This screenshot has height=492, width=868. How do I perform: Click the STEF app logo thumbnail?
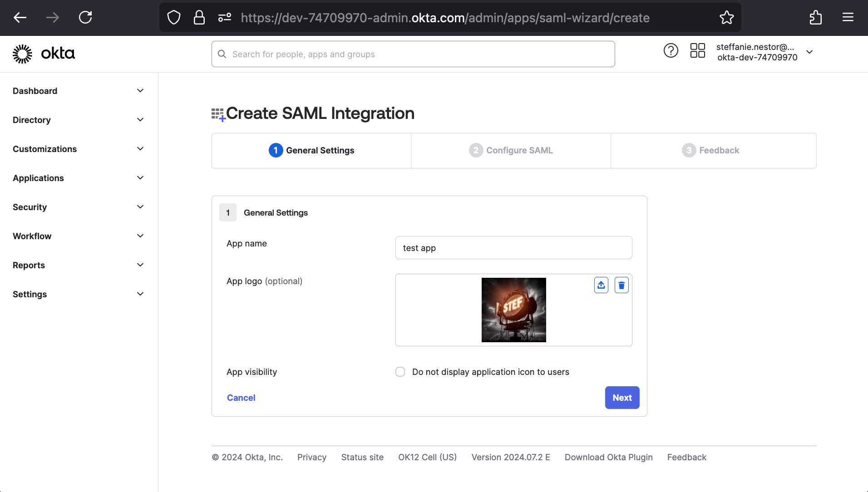click(513, 310)
